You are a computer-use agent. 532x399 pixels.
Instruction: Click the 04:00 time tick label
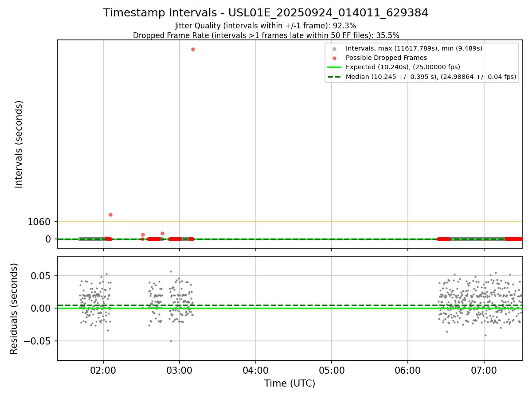point(256,370)
